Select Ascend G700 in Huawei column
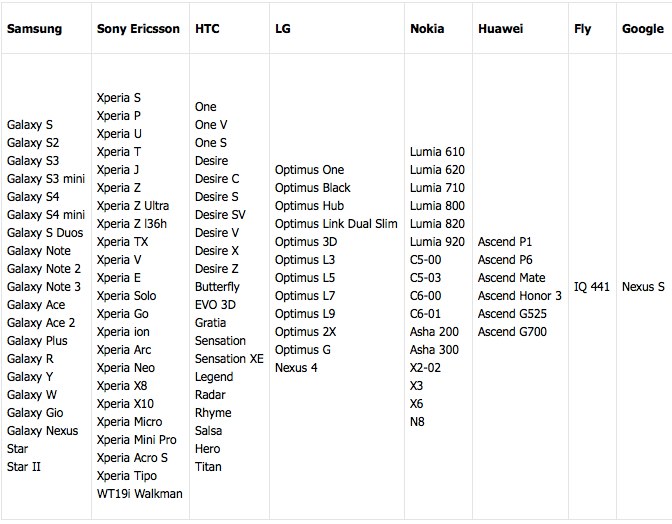Screen dimensions: 672x524 (513, 332)
